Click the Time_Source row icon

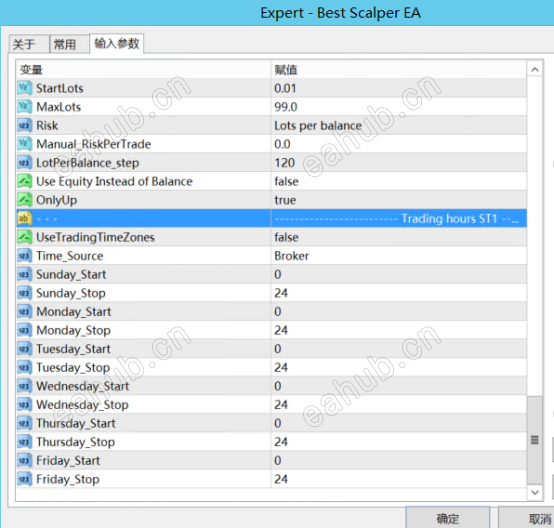pyautogui.click(x=24, y=256)
